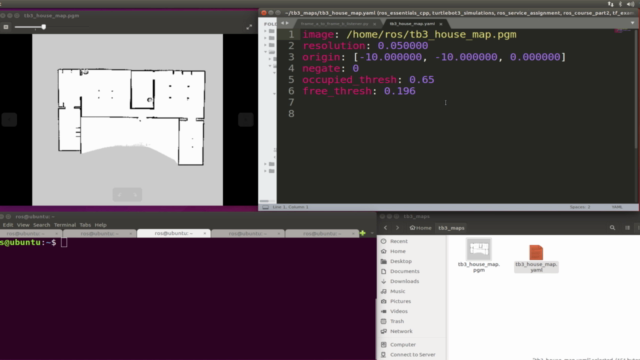Open Documents in file manager sidebar
Viewport: 640px width, 360px height.
click(x=404, y=271)
